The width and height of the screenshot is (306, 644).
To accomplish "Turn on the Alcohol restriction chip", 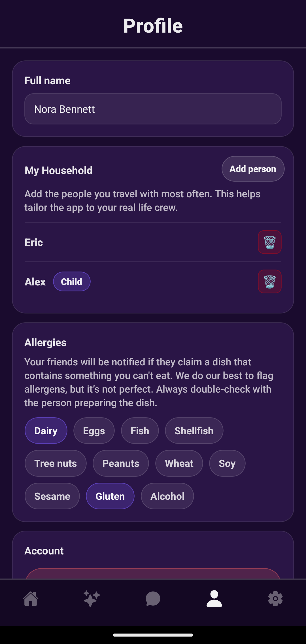I will point(167,496).
